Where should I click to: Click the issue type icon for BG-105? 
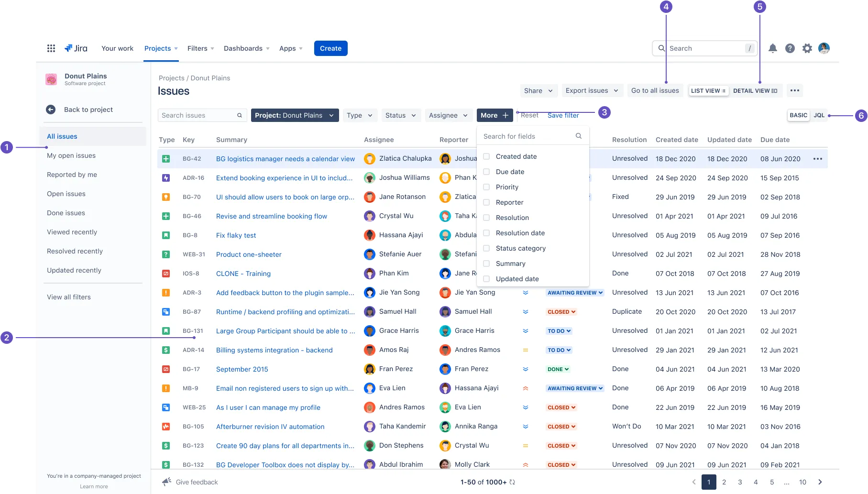(x=166, y=427)
